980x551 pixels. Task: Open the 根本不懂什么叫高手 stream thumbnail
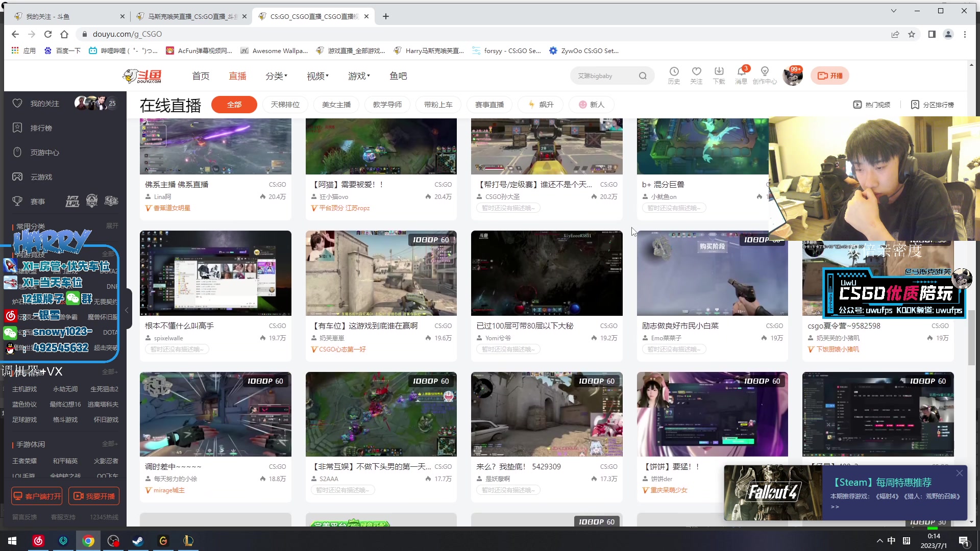point(215,273)
